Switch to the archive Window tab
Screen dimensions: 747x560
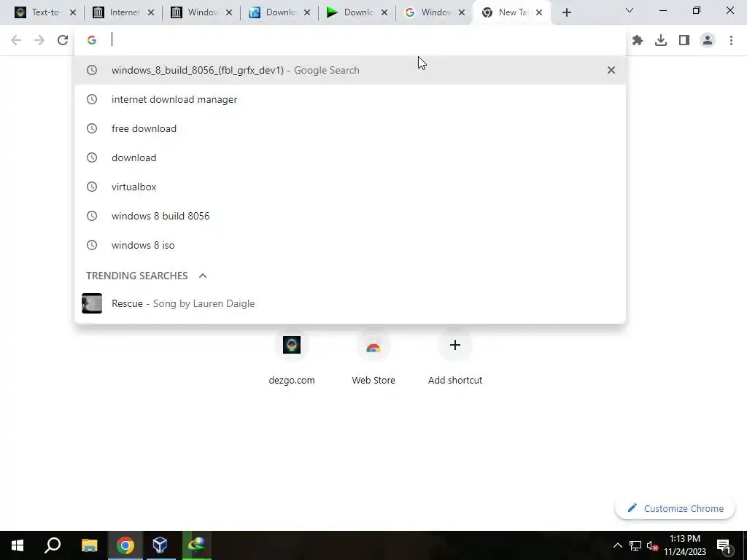(194, 12)
